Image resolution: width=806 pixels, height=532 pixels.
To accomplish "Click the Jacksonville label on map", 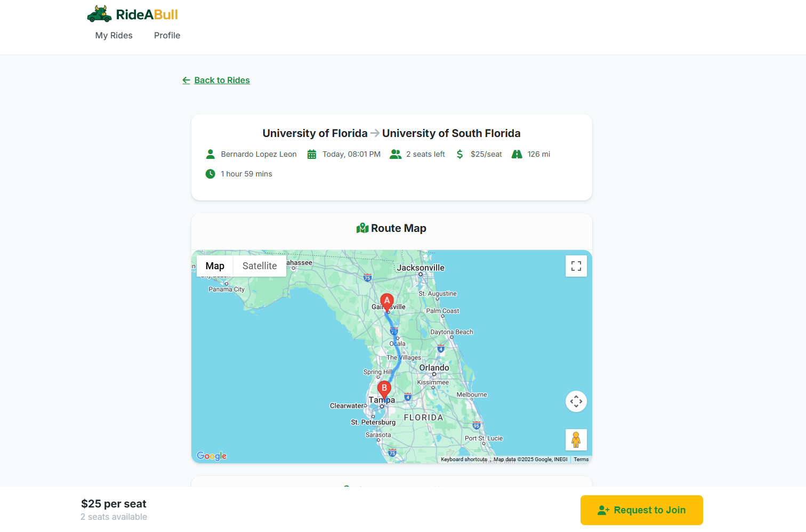I will point(421,268).
